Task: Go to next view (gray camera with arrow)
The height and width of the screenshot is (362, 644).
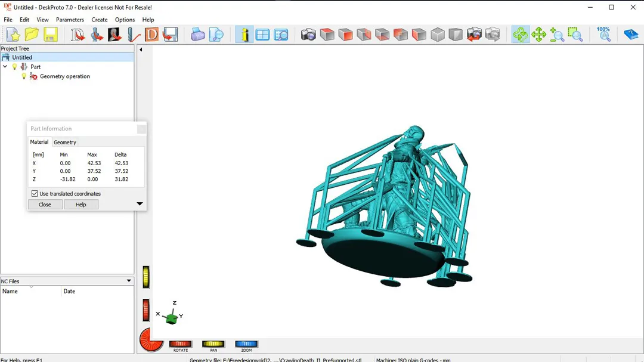Action: pos(493,35)
